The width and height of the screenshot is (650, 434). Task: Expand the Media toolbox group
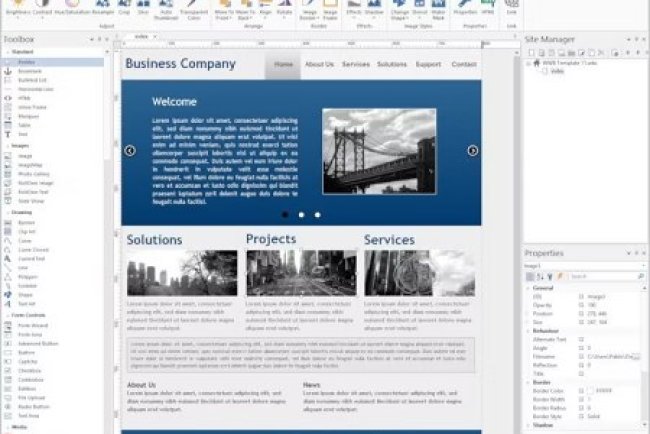[x=7, y=427]
